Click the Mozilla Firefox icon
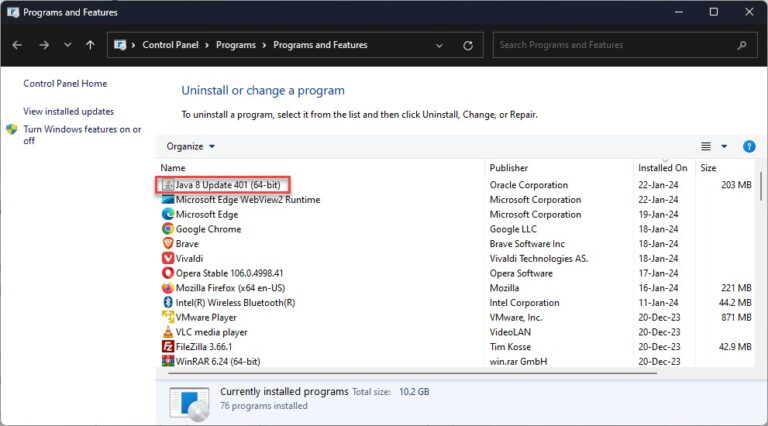Image resolution: width=768 pixels, height=426 pixels. coord(167,288)
